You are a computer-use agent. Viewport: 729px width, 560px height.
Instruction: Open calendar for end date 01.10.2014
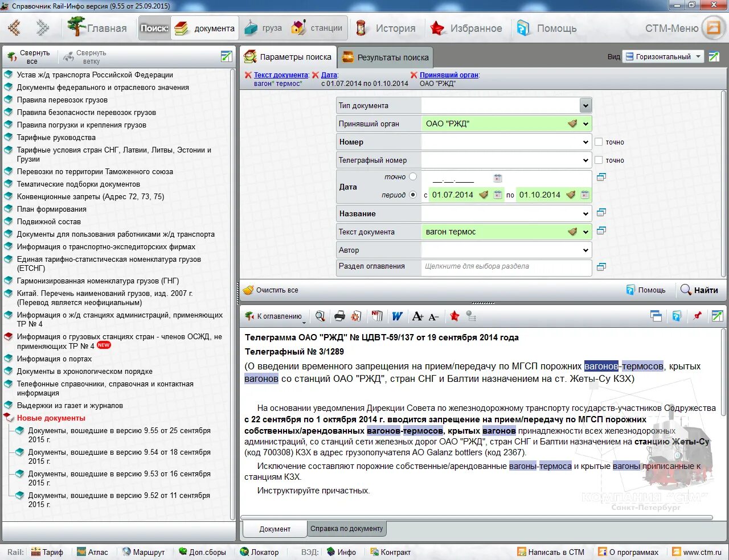coord(585,195)
